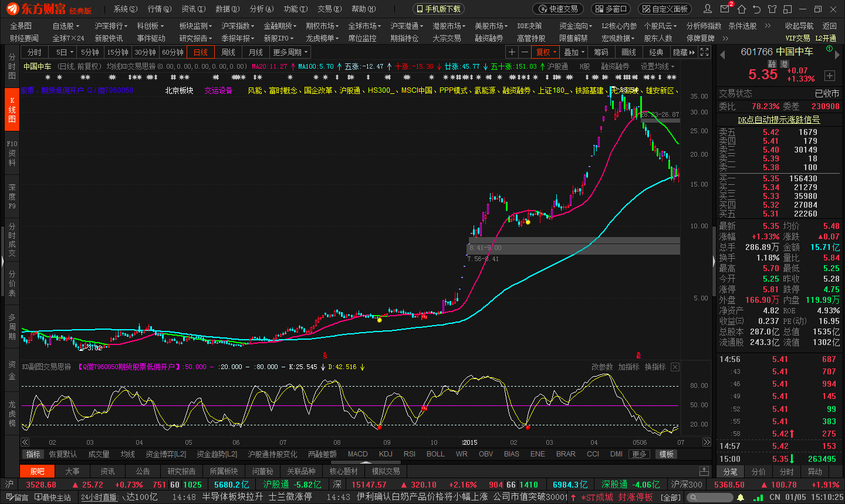
Task: Open the 更多周期 dropdown
Action: click(290, 52)
